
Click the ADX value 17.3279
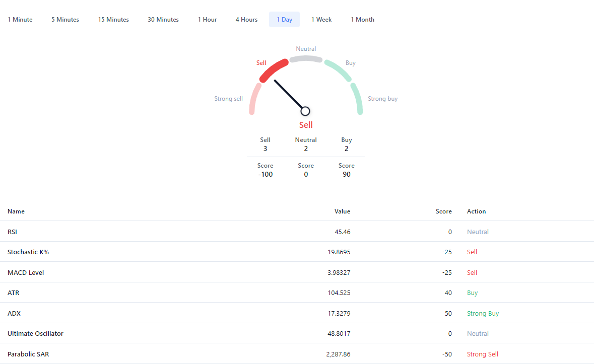(x=339, y=313)
